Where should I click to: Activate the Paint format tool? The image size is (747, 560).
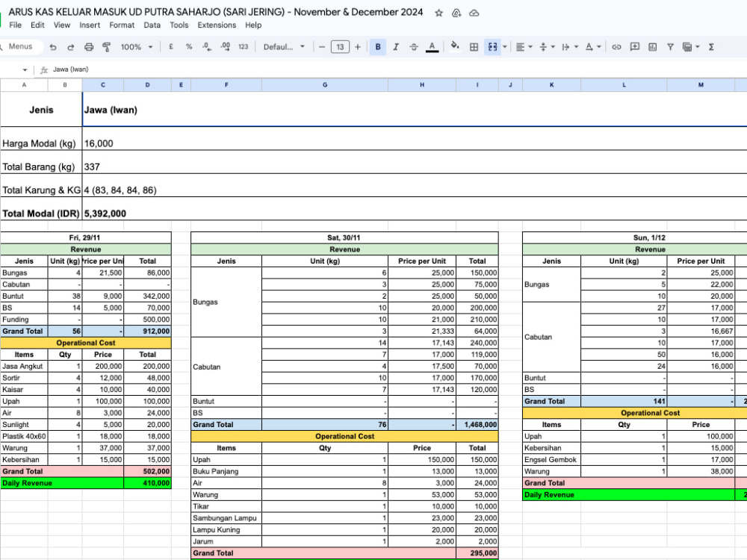106,46
